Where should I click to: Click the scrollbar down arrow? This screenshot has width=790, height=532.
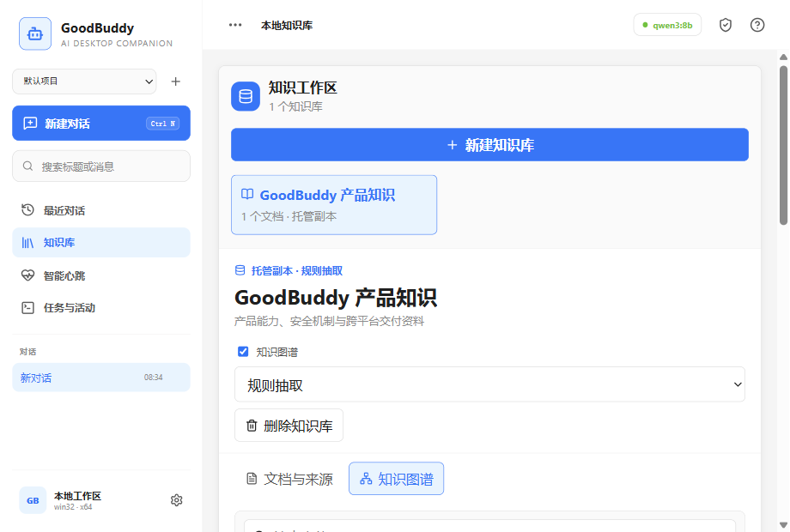[x=783, y=524]
